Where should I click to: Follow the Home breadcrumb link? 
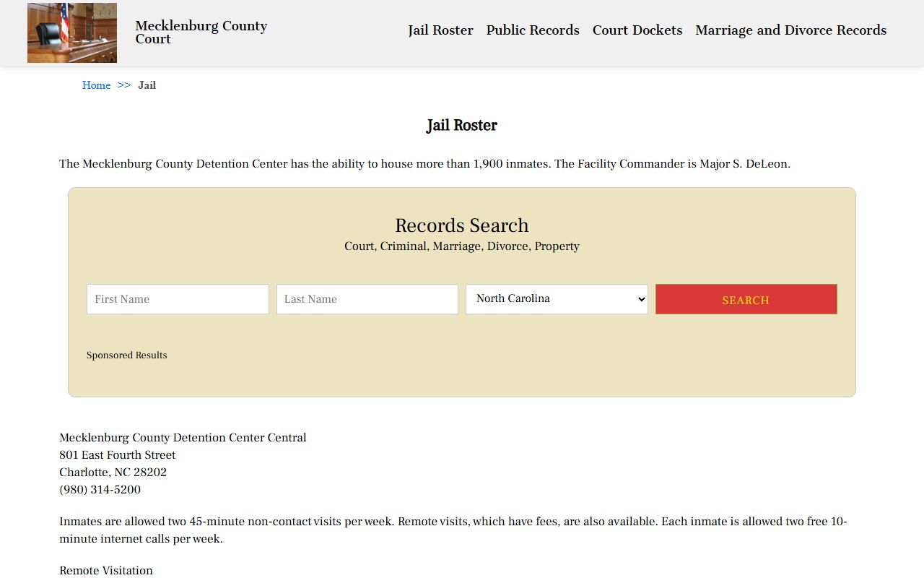point(96,85)
